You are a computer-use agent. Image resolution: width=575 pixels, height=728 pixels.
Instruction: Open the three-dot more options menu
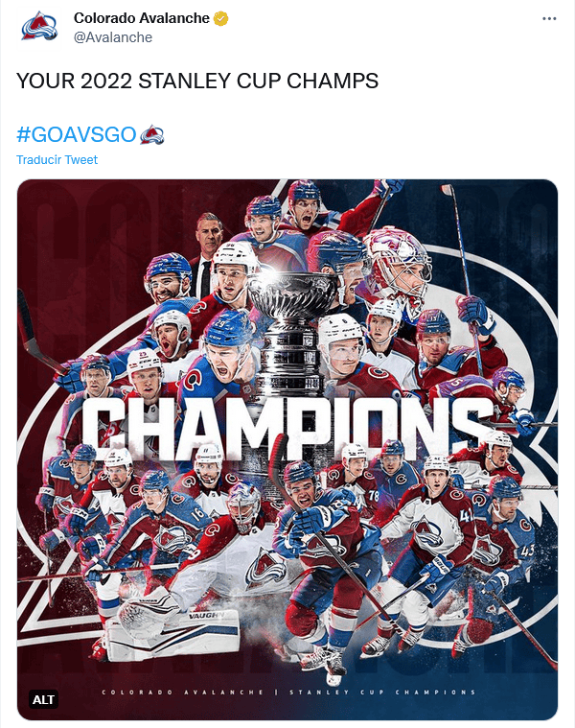[548, 18]
